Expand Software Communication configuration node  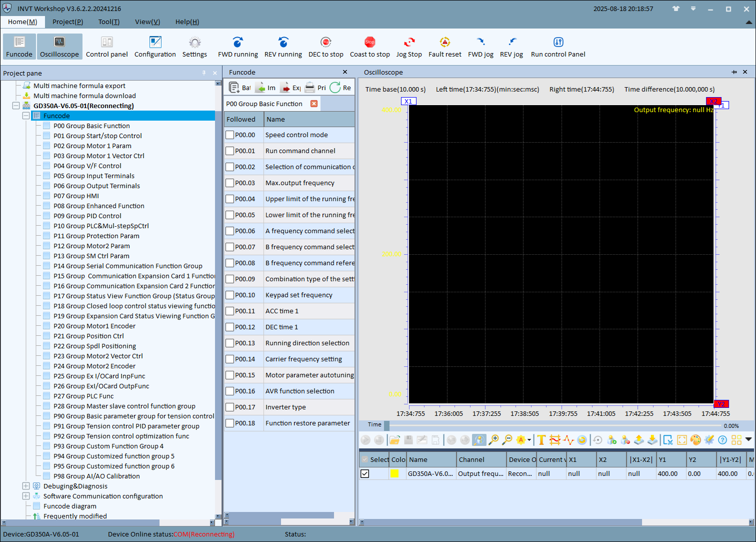[26, 496]
